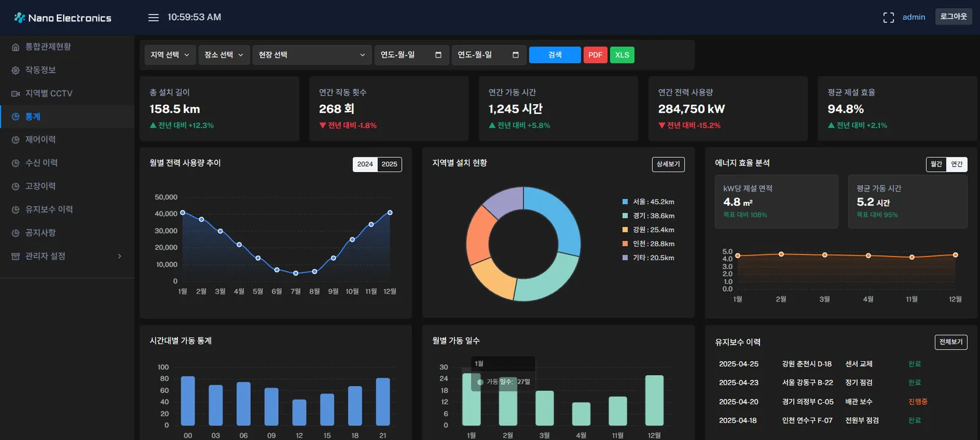Click the 00 bar in 시간대별 가동 통계
The width and height of the screenshot is (980, 440).
pyautogui.click(x=188, y=401)
